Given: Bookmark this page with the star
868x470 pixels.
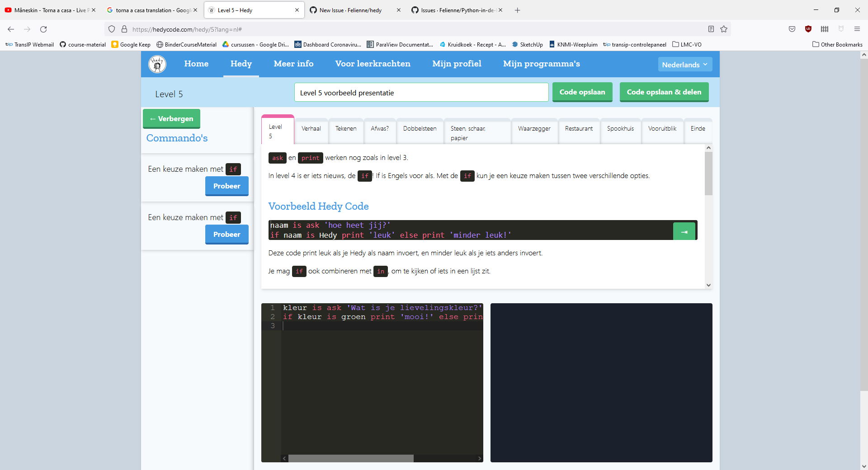Looking at the screenshot, I should click(x=724, y=29).
